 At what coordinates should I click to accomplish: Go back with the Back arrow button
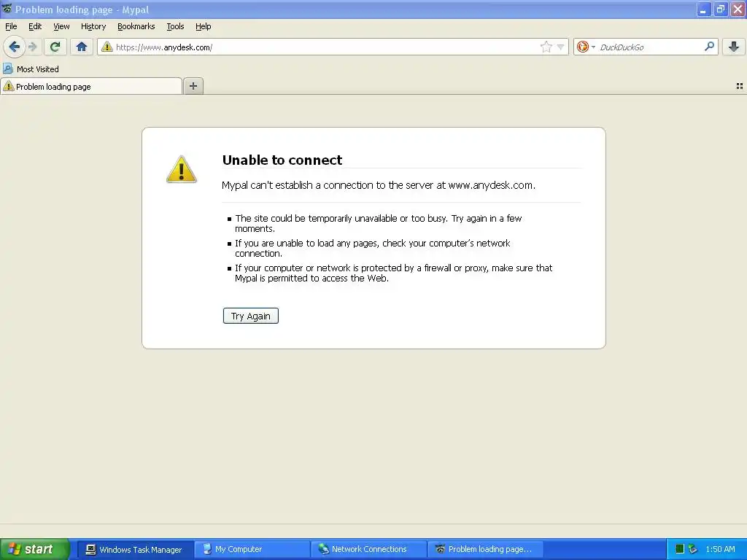[x=14, y=47]
